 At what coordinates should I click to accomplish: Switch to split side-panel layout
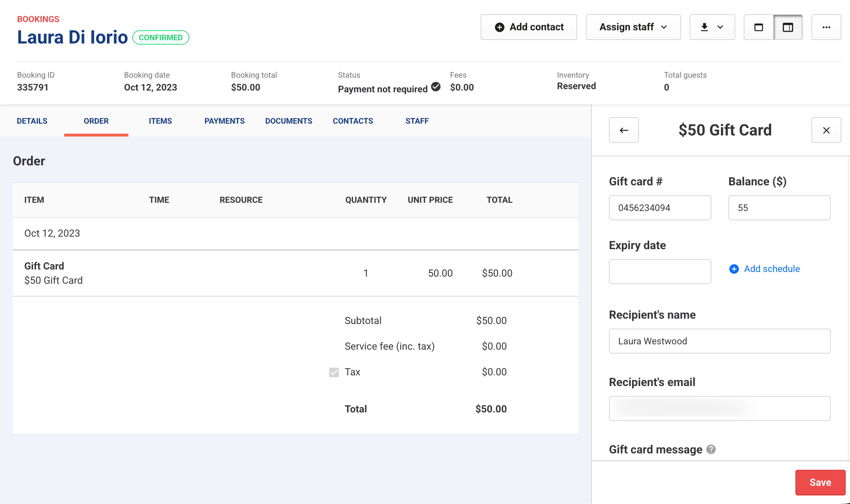pos(788,27)
